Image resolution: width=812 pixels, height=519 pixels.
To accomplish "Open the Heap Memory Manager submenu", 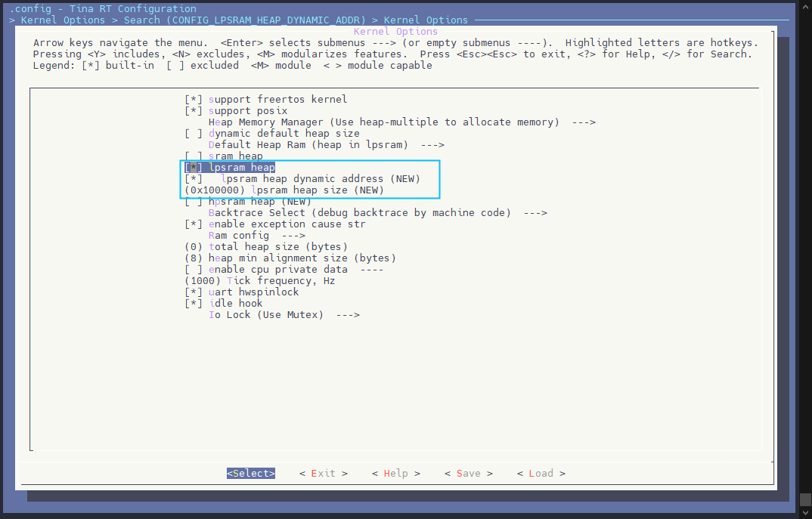I will pyautogui.click(x=401, y=122).
